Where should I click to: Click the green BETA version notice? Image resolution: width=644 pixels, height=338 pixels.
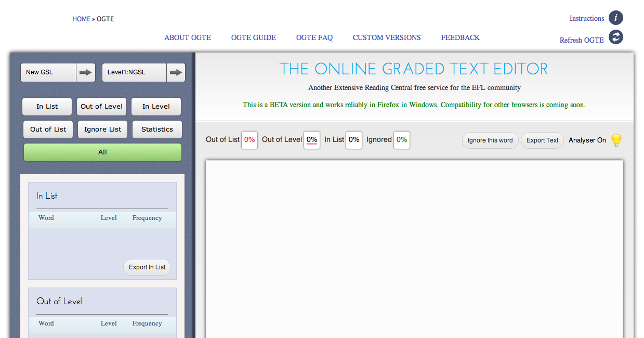click(414, 105)
